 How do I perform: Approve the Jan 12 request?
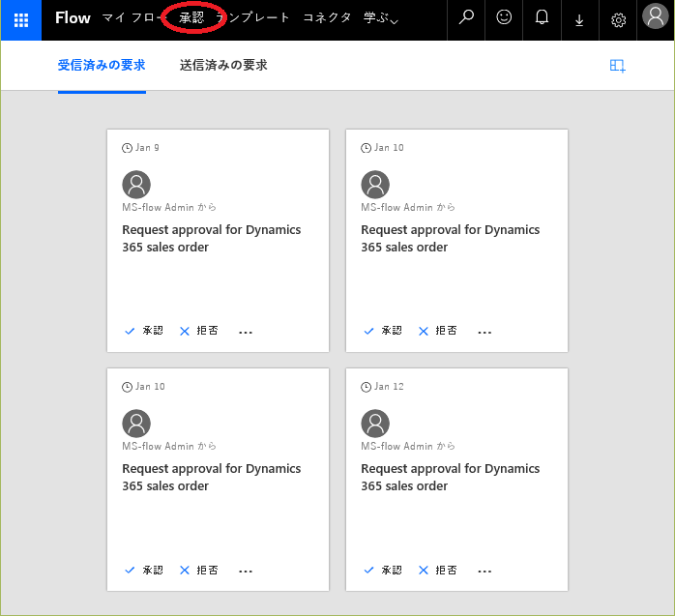coord(383,570)
